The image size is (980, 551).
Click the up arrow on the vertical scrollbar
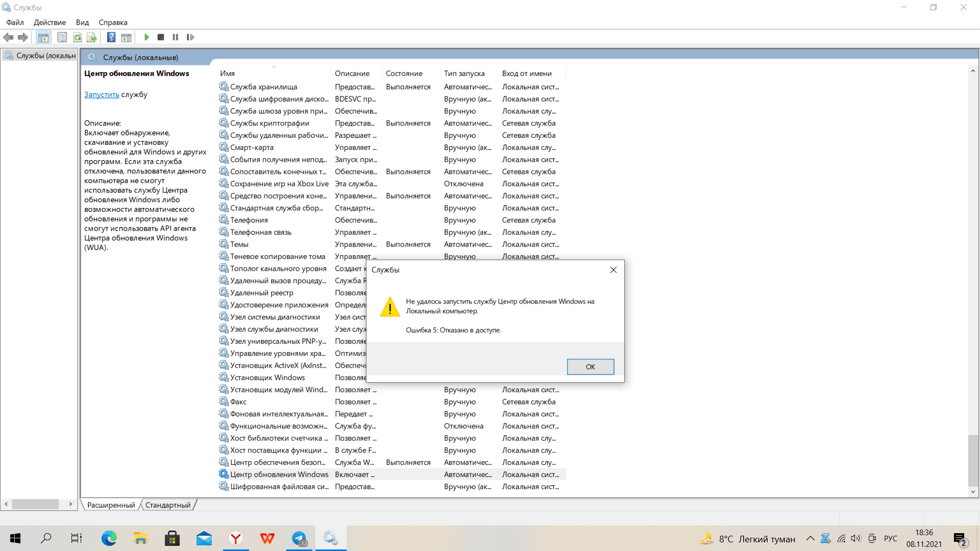[973, 71]
